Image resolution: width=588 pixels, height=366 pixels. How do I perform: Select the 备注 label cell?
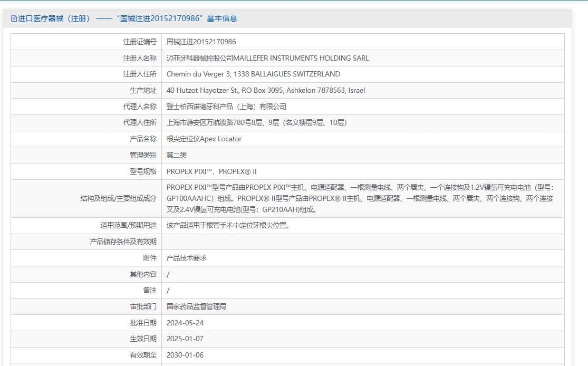86,290
